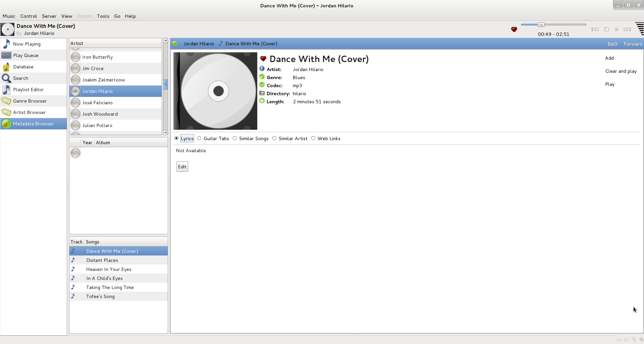Screen dimensions: 644x344
Task: Open the Genre Browser
Action: coord(30,101)
